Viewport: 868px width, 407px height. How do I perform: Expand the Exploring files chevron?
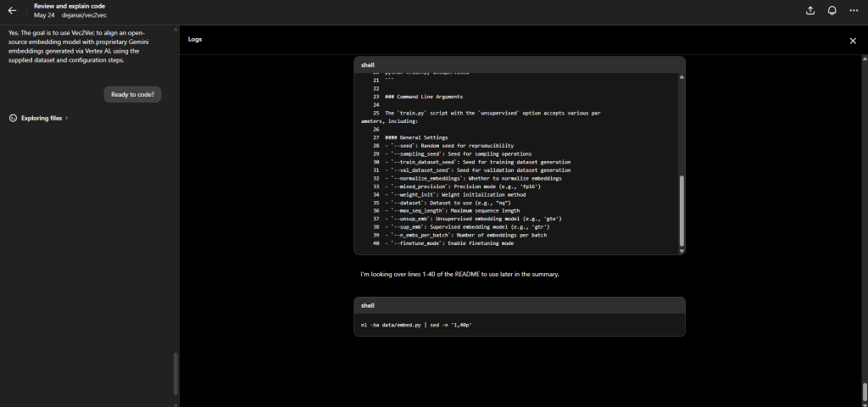(67, 118)
